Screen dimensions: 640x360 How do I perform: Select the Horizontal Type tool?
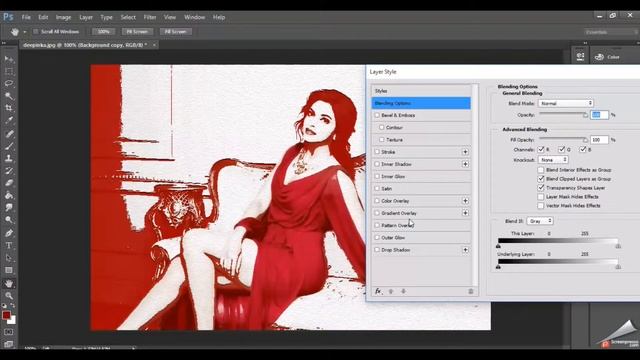point(9,246)
